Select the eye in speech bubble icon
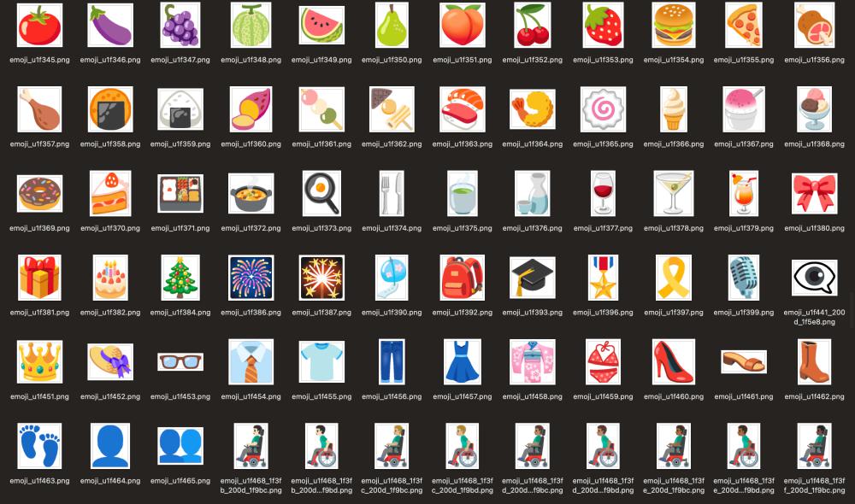This screenshot has height=504, width=855. click(814, 278)
